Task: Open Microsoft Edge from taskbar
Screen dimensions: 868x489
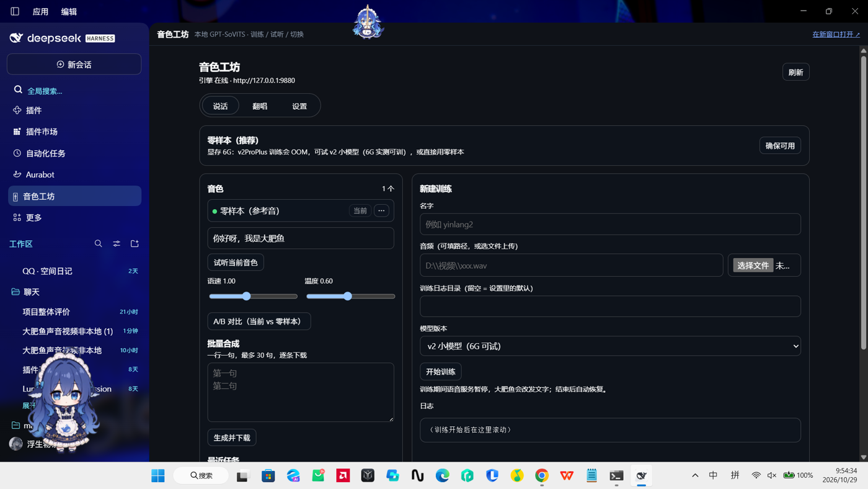Action: pos(443,475)
